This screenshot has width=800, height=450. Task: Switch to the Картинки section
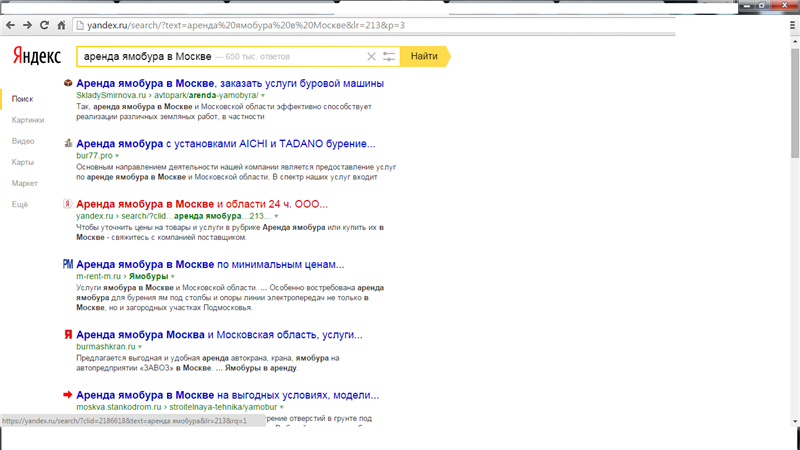click(28, 120)
